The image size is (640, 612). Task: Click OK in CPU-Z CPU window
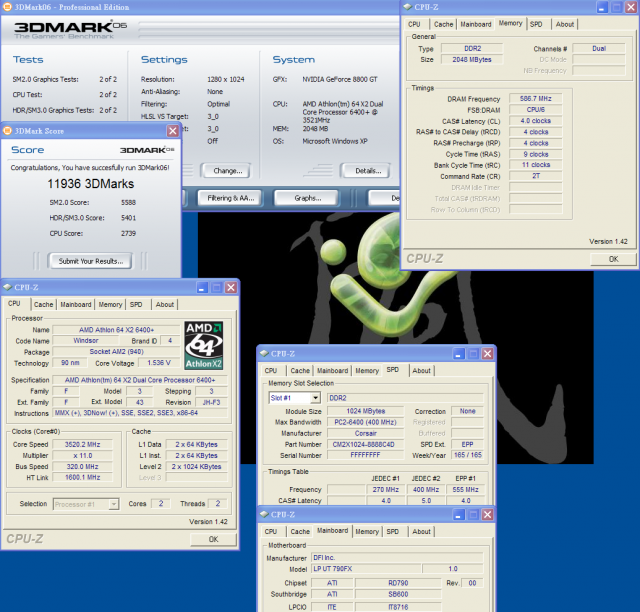click(213, 539)
